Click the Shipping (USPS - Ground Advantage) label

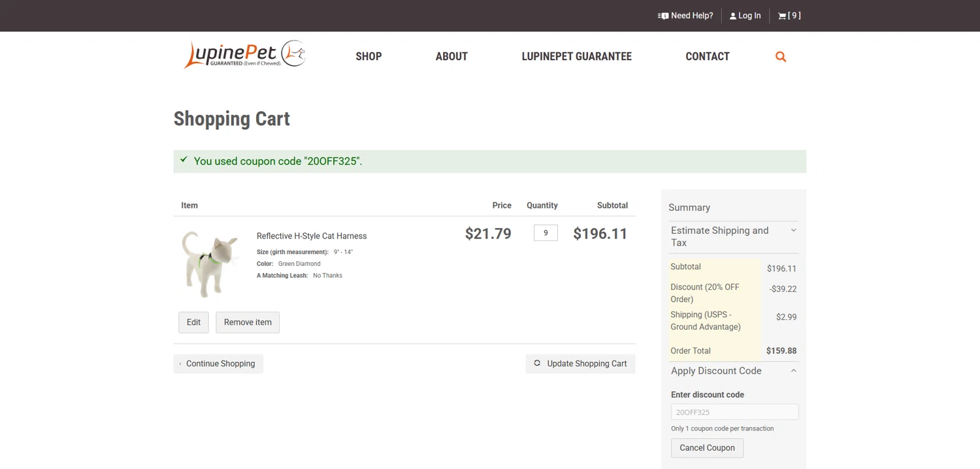706,321
